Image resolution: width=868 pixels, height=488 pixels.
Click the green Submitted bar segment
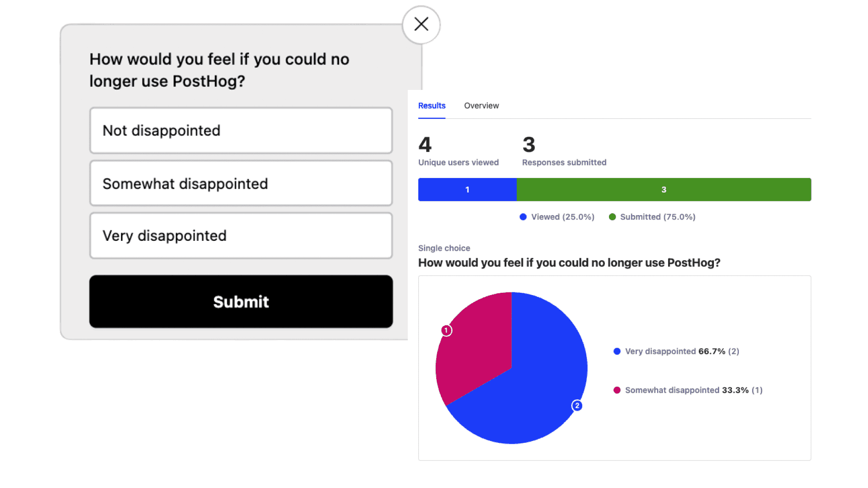(664, 190)
